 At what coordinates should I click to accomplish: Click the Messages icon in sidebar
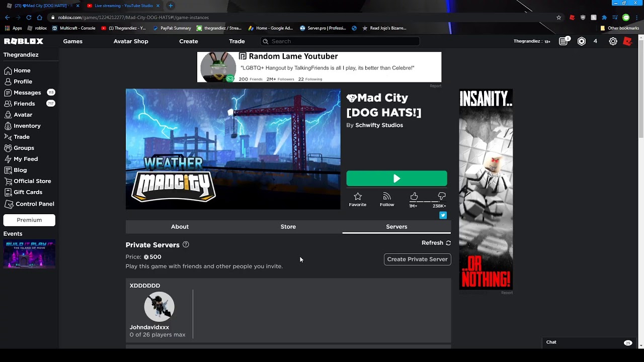8,93
